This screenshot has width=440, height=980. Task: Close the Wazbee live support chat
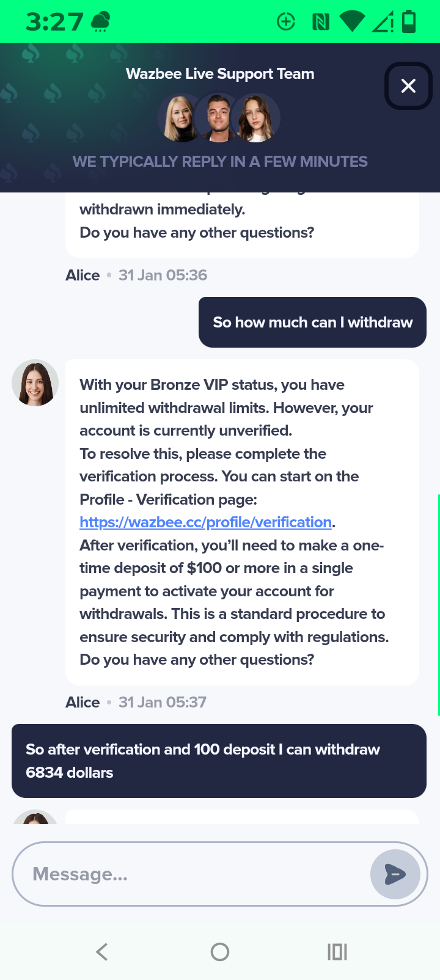coord(408,86)
